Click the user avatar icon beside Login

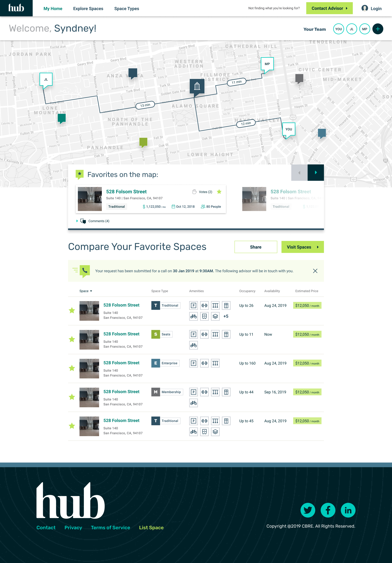[x=365, y=8]
